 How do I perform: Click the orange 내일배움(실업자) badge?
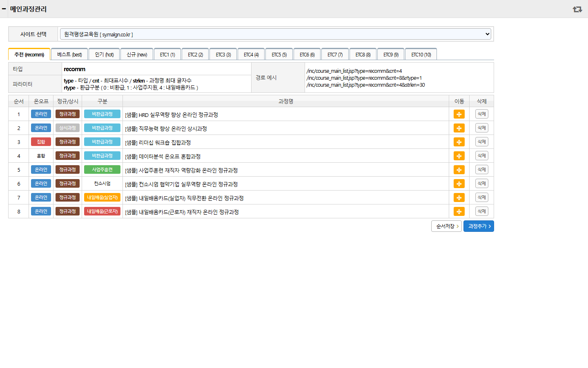click(x=102, y=197)
